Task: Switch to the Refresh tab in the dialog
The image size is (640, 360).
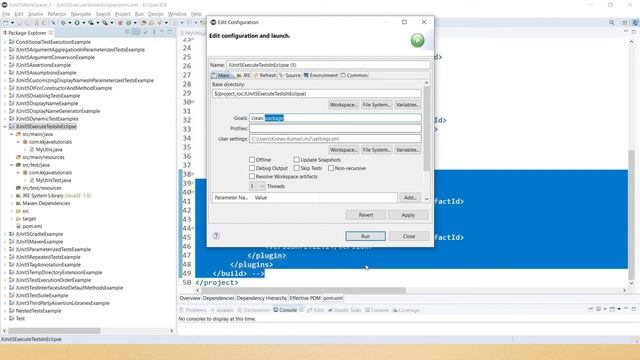Action: pos(265,76)
